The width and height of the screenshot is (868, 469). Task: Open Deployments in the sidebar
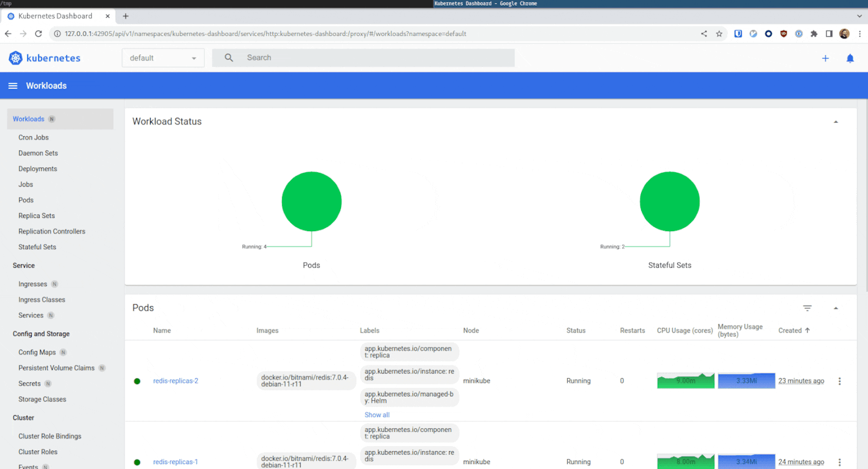[38, 169]
